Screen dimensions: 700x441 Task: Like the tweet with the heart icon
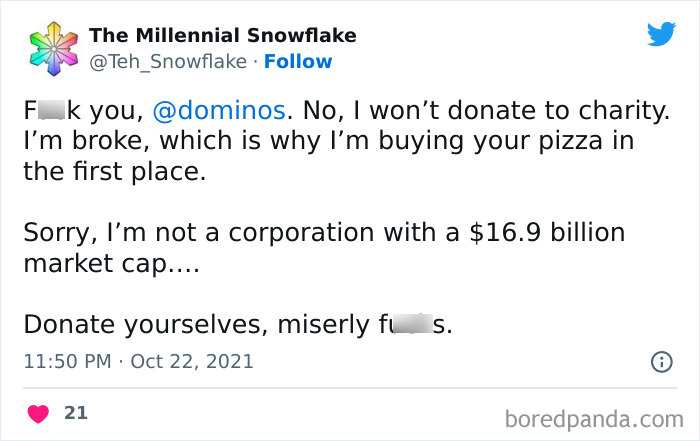click(40, 413)
